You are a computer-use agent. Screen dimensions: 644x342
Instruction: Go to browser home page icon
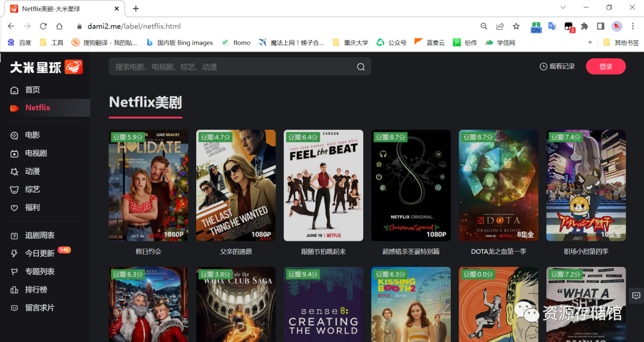[60, 26]
